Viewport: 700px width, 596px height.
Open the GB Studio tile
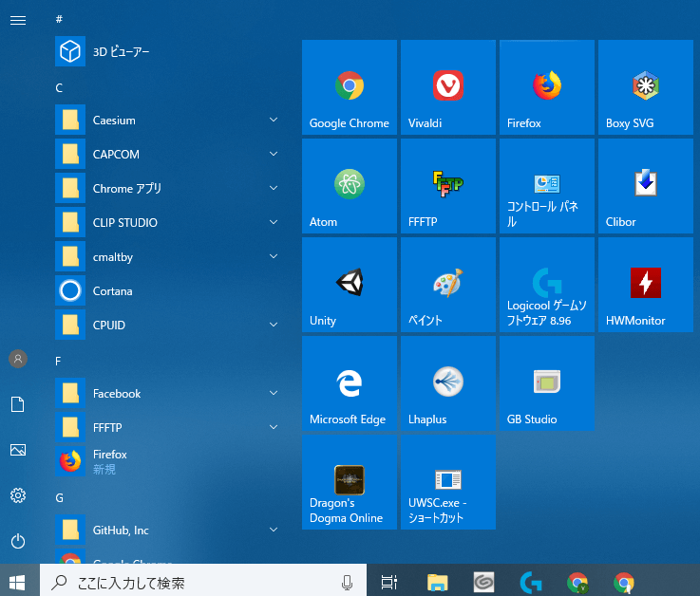click(547, 383)
